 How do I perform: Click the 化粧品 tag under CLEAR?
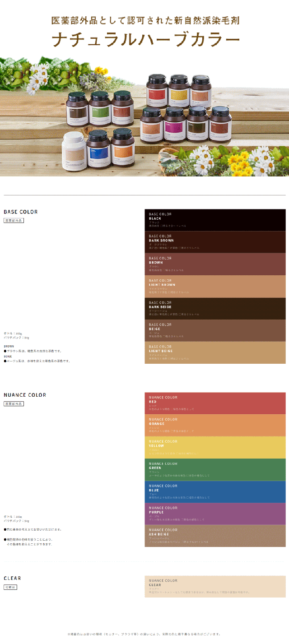pyautogui.click(x=10, y=587)
